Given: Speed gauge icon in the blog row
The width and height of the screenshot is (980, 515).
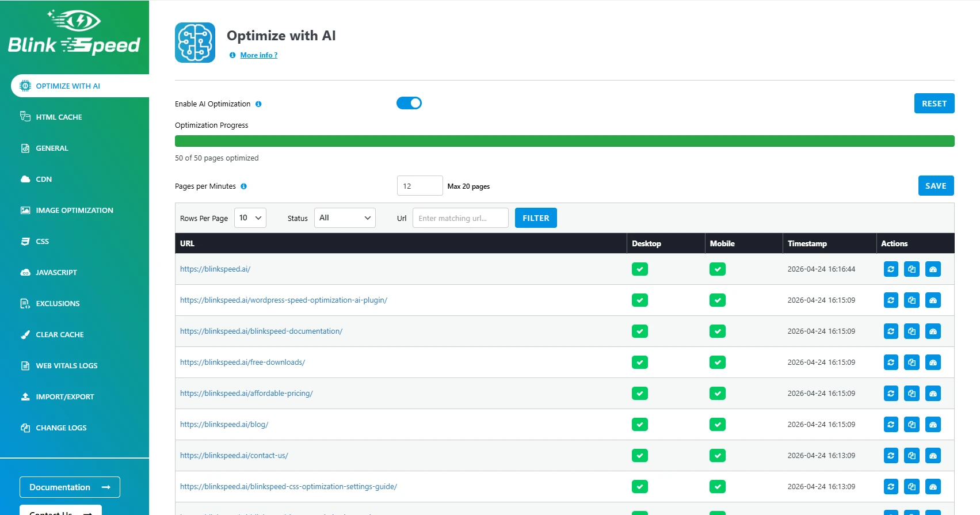Looking at the screenshot, I should click(933, 425).
